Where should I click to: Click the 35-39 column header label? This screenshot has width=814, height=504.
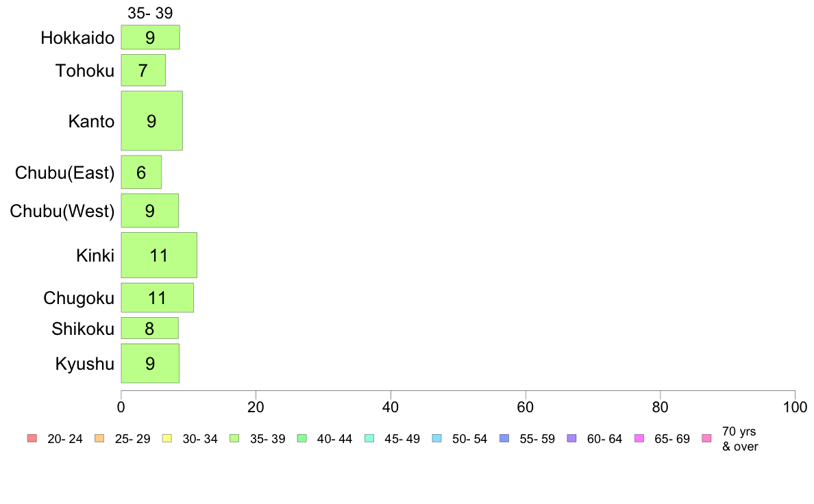pos(150,13)
